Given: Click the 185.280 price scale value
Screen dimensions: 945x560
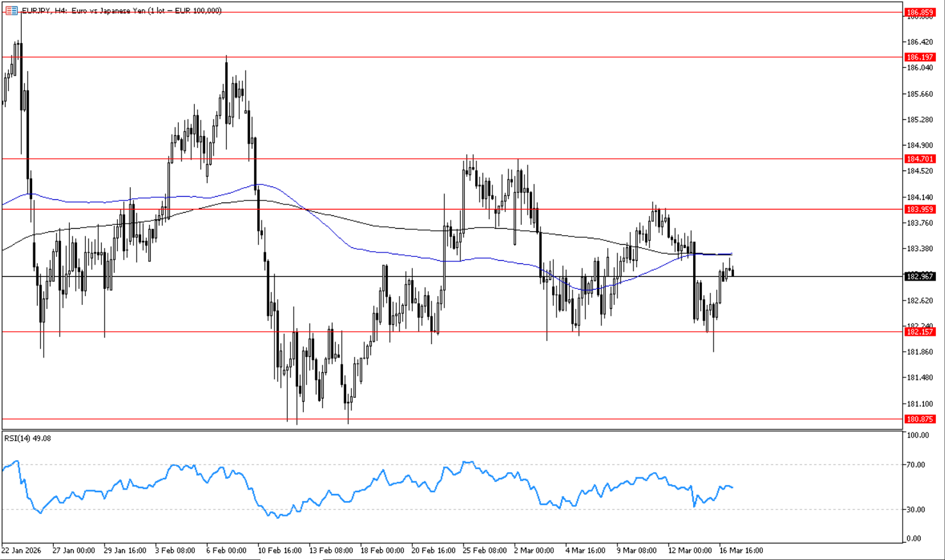Looking at the screenshot, I should point(919,120).
